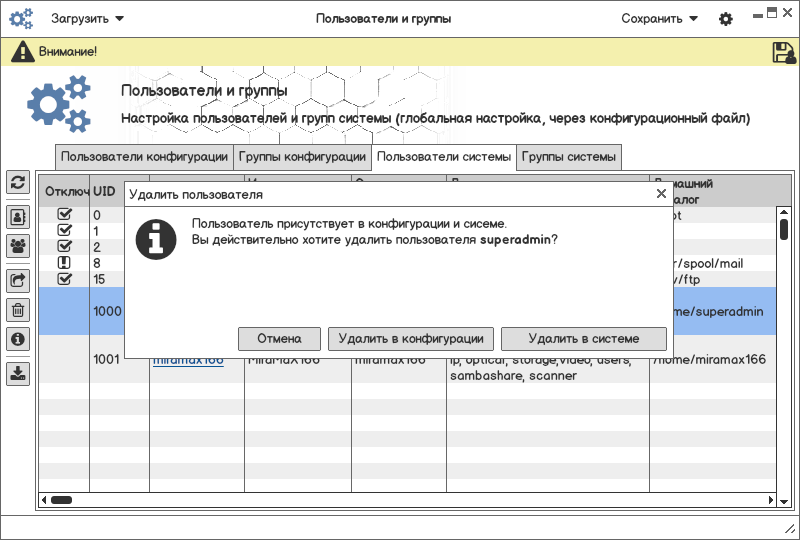
Task: Click the Удалить в системе button
Action: coord(583,338)
